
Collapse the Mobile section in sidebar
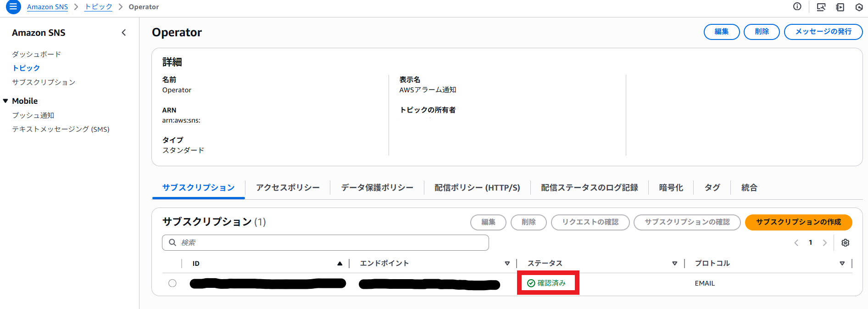point(6,101)
